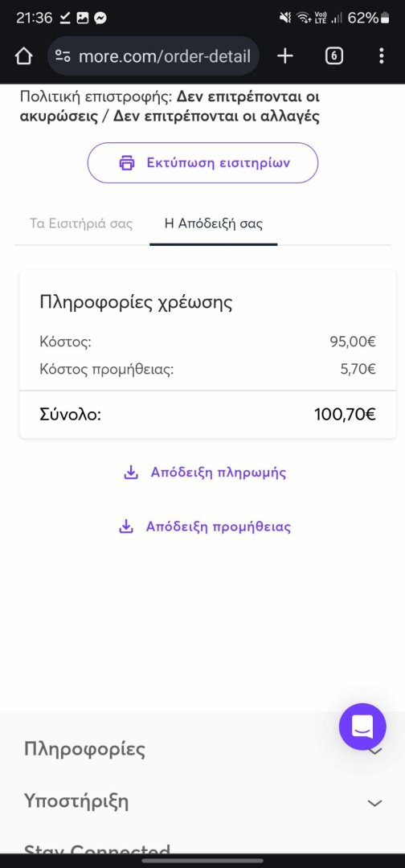Screen dimensions: 405x868
Task: Open a new tab with plus icon
Action: (285, 56)
